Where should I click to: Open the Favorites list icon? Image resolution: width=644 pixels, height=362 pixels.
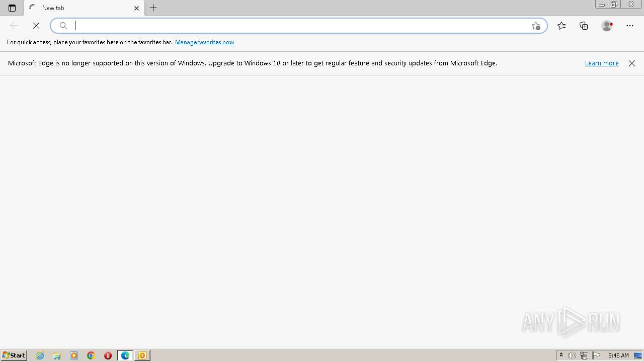561,26
